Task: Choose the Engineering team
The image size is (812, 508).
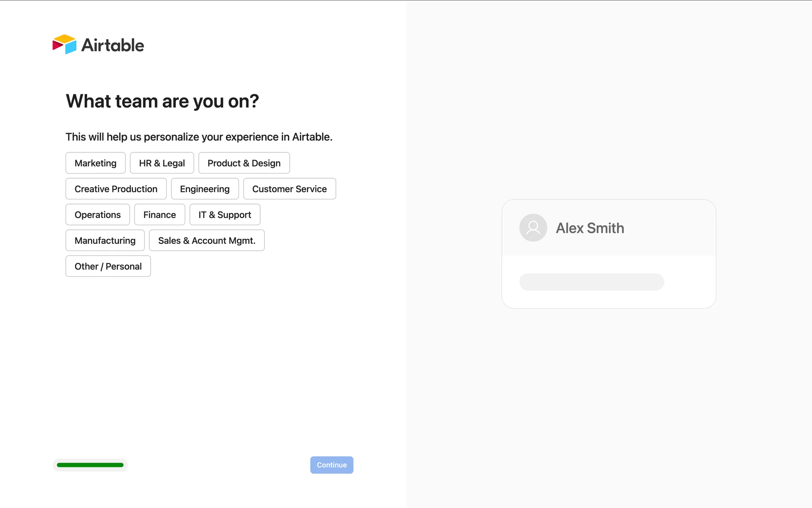Action: 205,189
